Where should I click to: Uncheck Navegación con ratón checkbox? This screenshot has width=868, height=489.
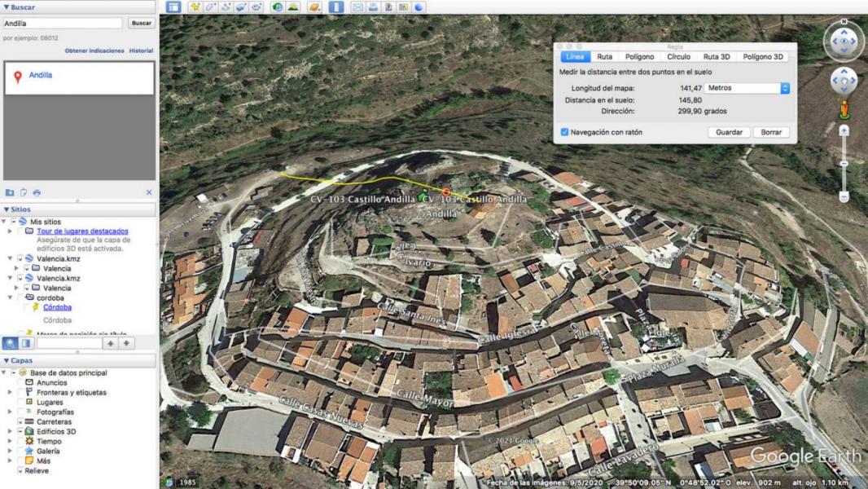click(x=564, y=132)
